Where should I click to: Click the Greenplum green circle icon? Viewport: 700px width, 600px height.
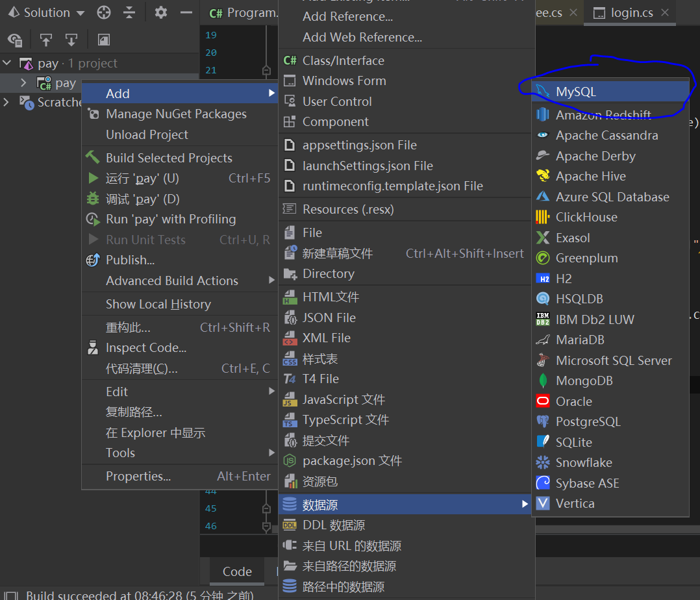tap(542, 258)
